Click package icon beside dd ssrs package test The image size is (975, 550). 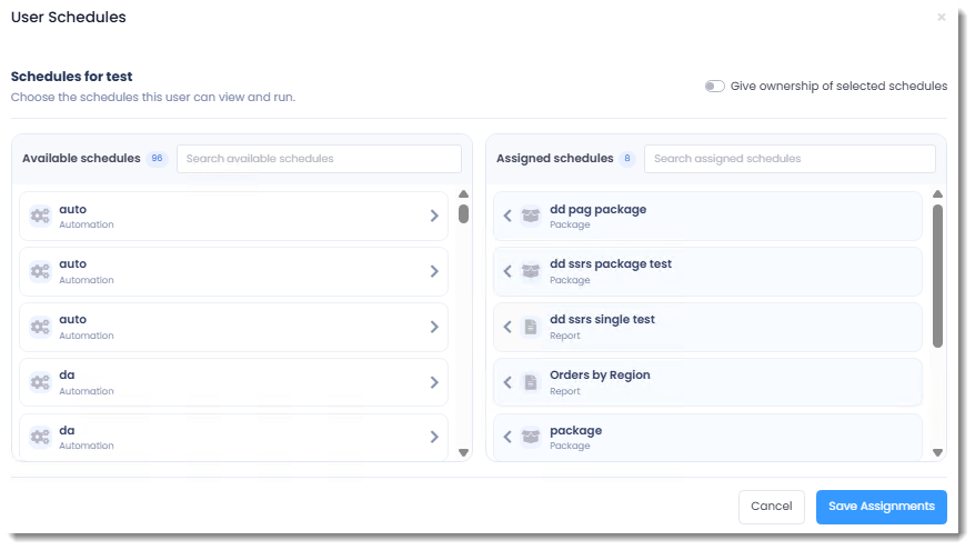[530, 271]
